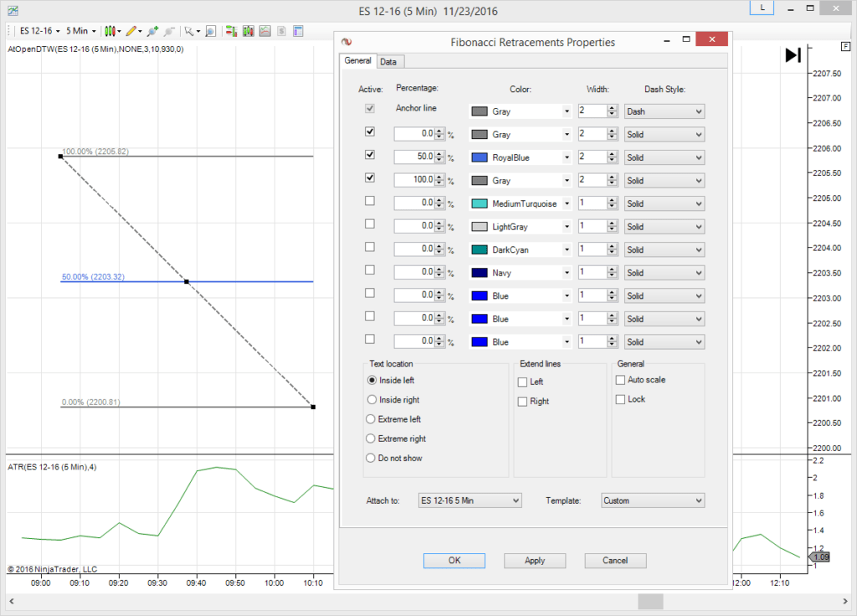Uncheck the 100.0% level Active checkbox
Screen dimensions: 857x616
[370, 177]
